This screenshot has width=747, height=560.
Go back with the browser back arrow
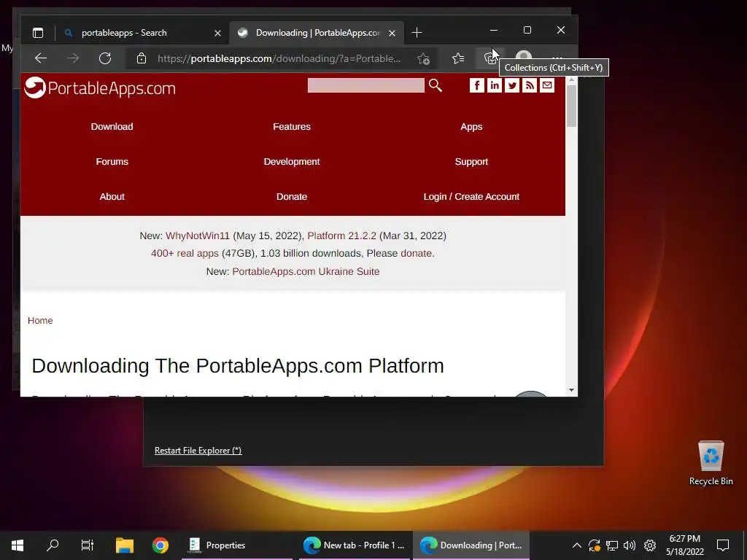(41, 58)
